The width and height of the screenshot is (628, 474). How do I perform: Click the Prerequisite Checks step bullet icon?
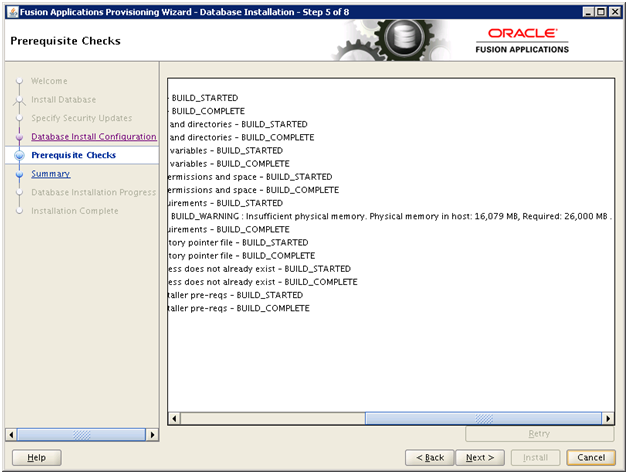point(19,155)
